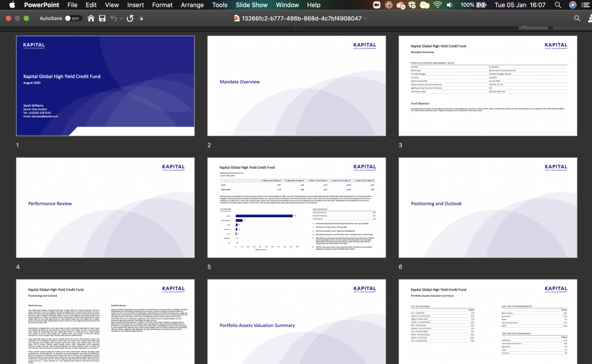Select the Positioning and Outlook section slide
The width and height of the screenshot is (592, 364).
(488, 208)
